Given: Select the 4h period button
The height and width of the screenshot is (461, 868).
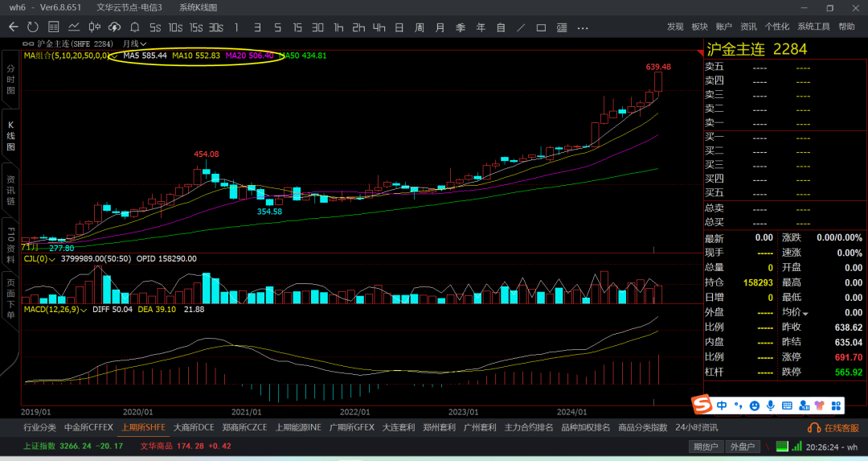Looking at the screenshot, I should (379, 27).
